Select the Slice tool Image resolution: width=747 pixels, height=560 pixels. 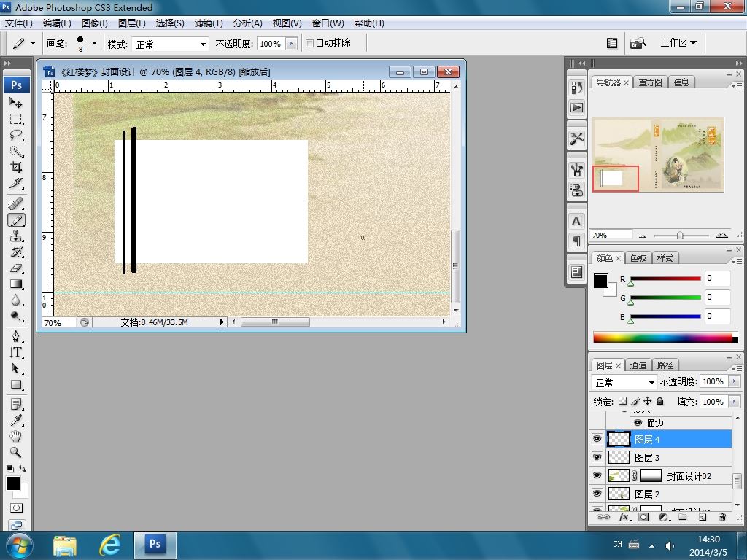pyautogui.click(x=16, y=183)
